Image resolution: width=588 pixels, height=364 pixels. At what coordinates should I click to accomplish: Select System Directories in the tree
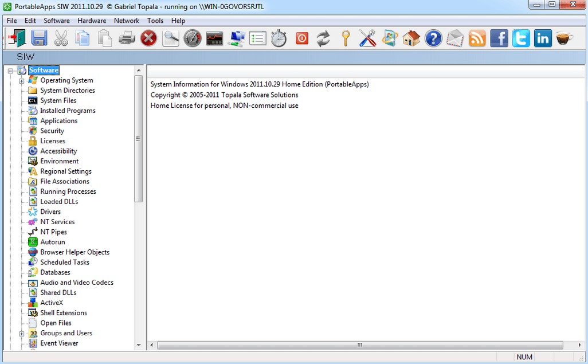68,91
